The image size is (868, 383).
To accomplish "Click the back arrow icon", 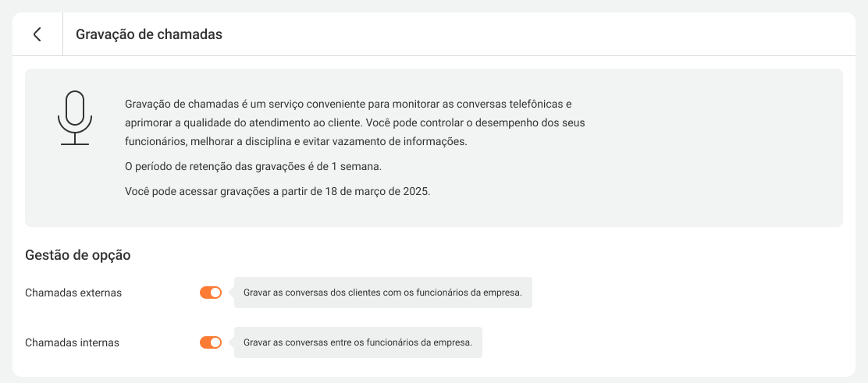I will point(37,34).
